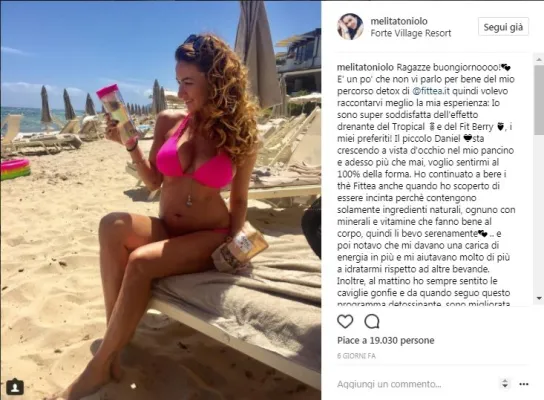The image size is (544, 400).
Task: Click the scrollbar down arrow in caption
Action: coord(539,298)
